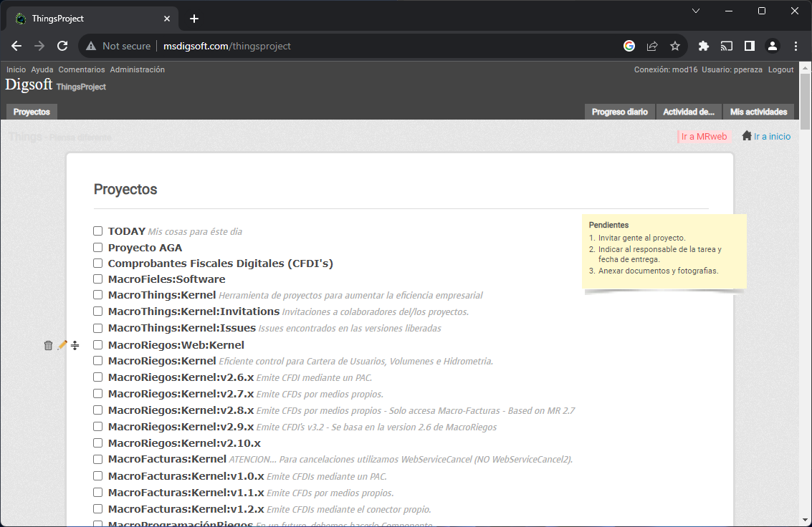Delete the MacroRiegos:Web:Kernel project with trash icon
812x527 pixels.
[x=48, y=345]
